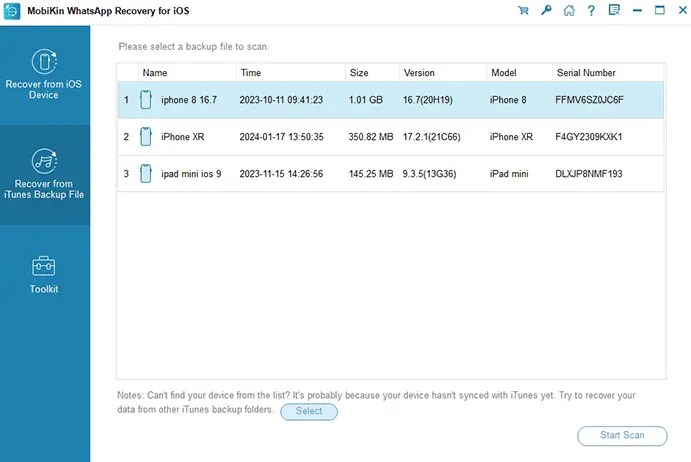
Task: Click the feedback note icon in title bar
Action: click(614, 10)
